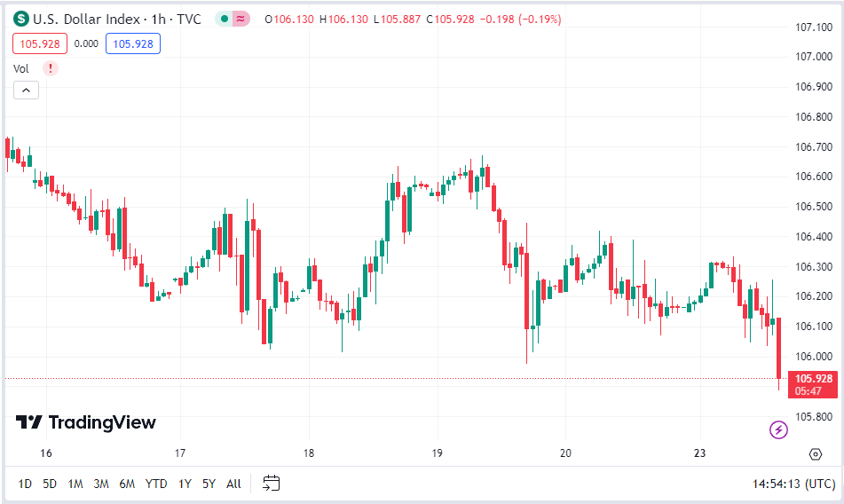Select the 1D time range

(25, 484)
